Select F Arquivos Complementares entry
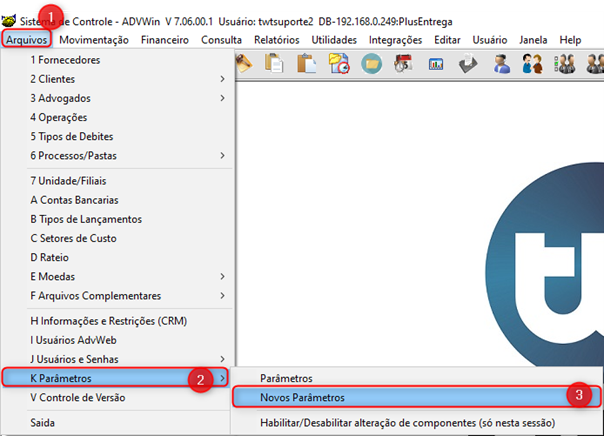The height and width of the screenshot is (436, 604). click(117, 296)
